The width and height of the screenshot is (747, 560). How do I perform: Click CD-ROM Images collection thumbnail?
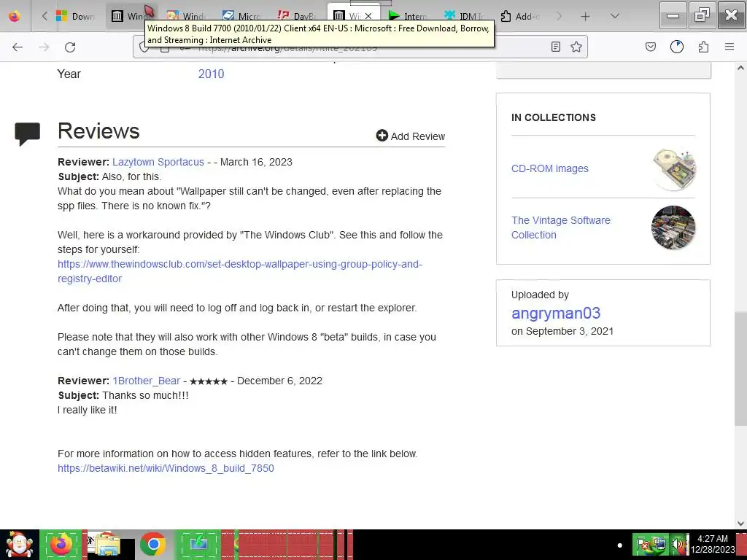(673, 168)
